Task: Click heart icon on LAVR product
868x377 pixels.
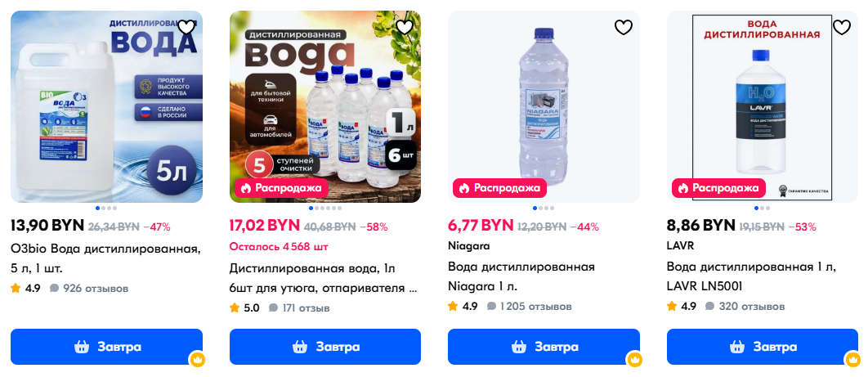Action: pos(842,27)
